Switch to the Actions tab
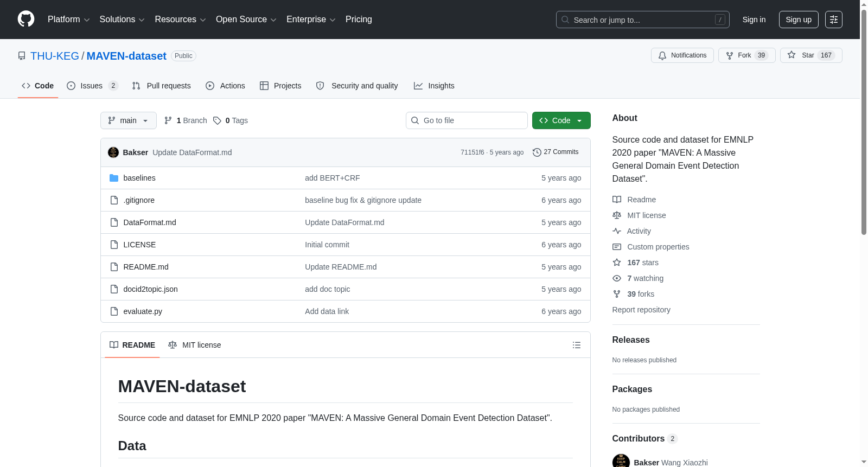 [226, 86]
